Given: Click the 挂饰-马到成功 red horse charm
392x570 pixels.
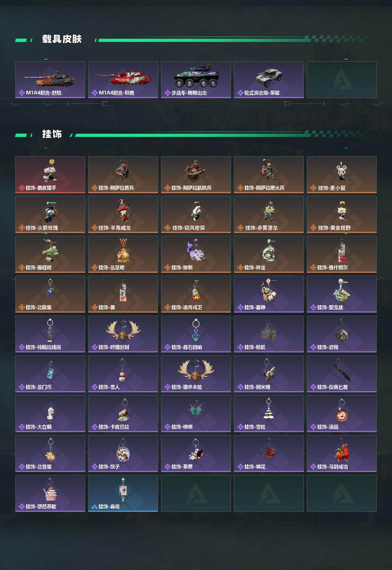Looking at the screenshot, I should (x=342, y=454).
